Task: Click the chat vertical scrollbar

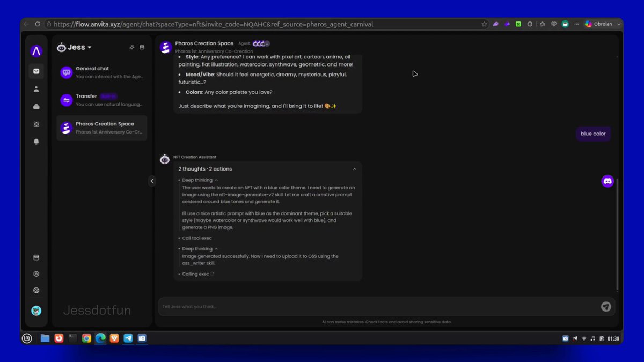Action: click(x=617, y=234)
